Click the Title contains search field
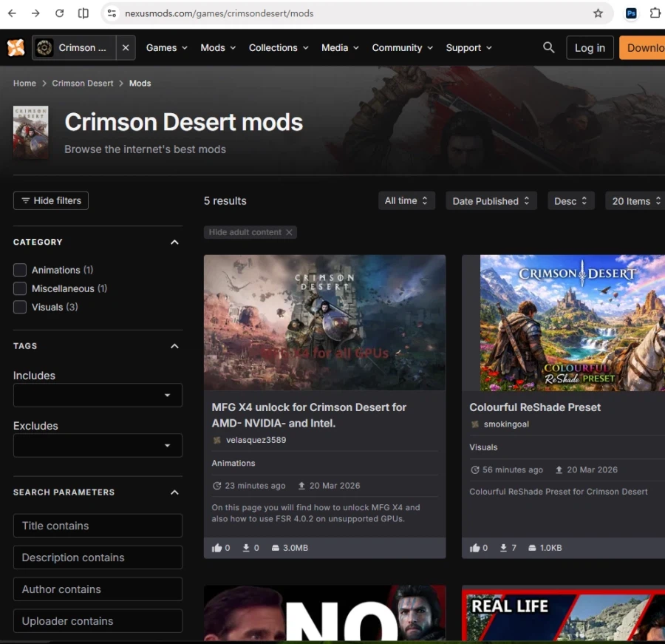 (x=98, y=526)
